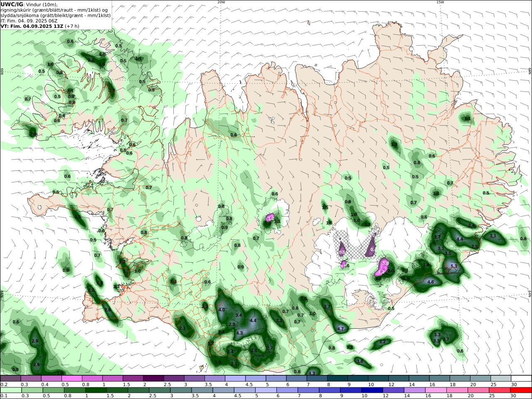
Task: Click the 1.9 precipitation value on the map
Action: [x=99, y=283]
